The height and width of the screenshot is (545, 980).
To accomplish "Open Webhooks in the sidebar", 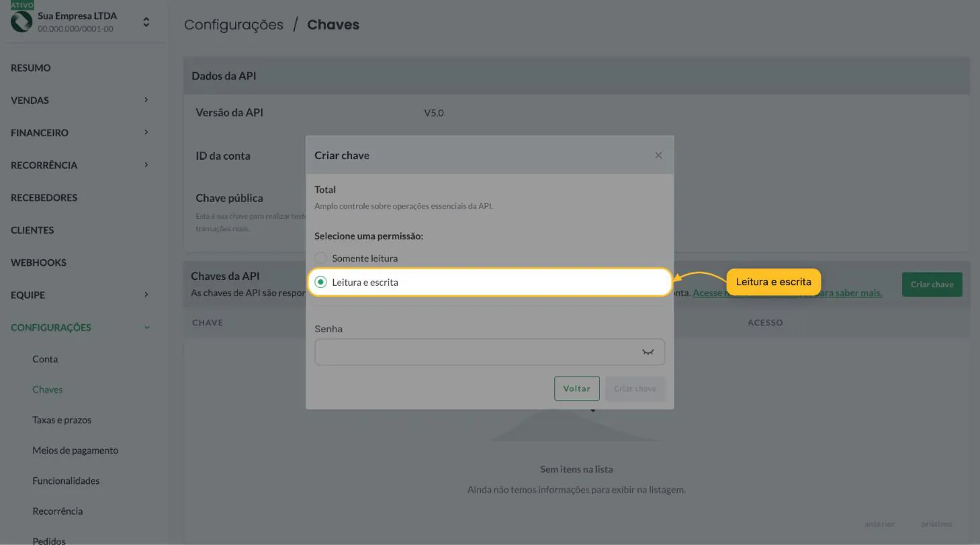I will (x=38, y=262).
